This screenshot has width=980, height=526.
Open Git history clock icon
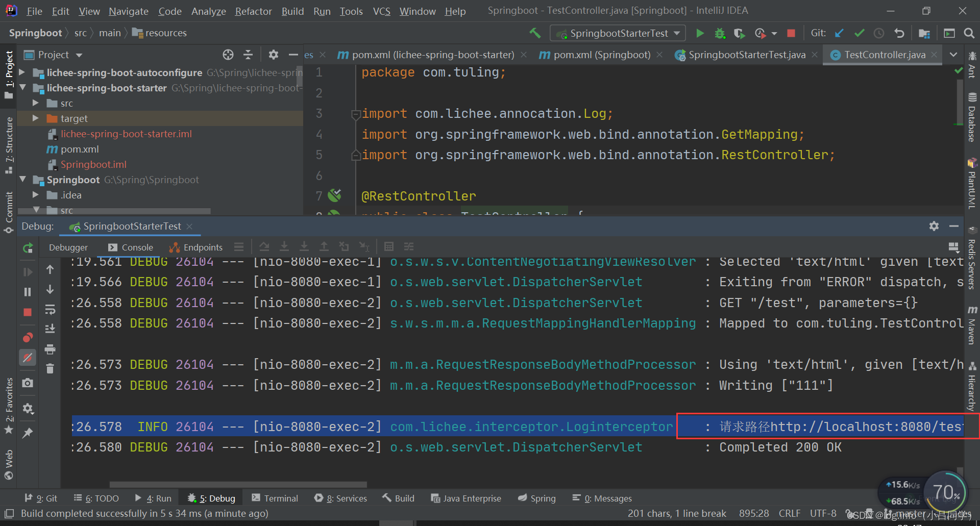point(879,33)
